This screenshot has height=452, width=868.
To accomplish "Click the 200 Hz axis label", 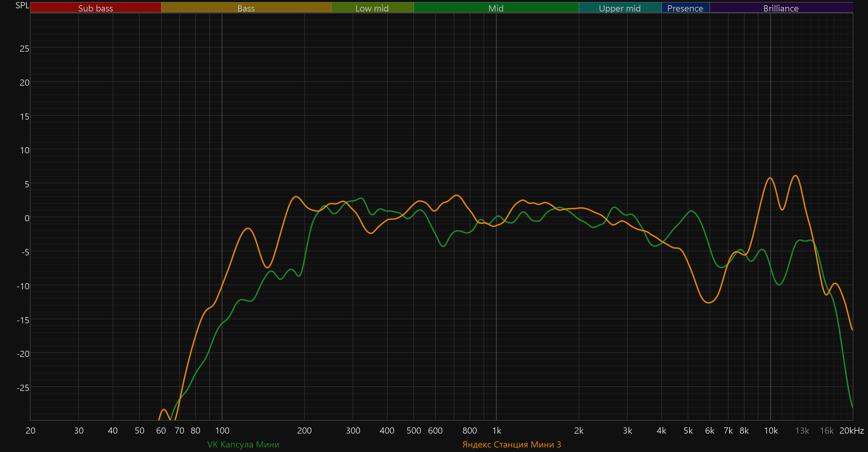I will 304,430.
